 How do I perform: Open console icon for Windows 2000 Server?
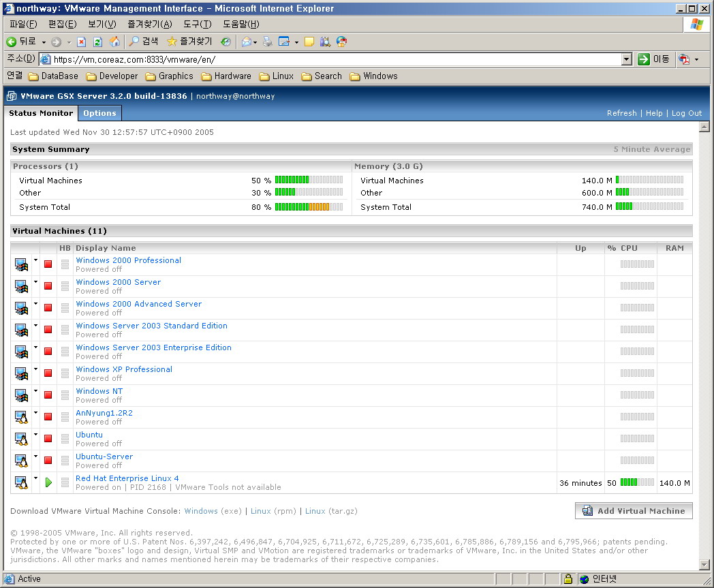21,286
